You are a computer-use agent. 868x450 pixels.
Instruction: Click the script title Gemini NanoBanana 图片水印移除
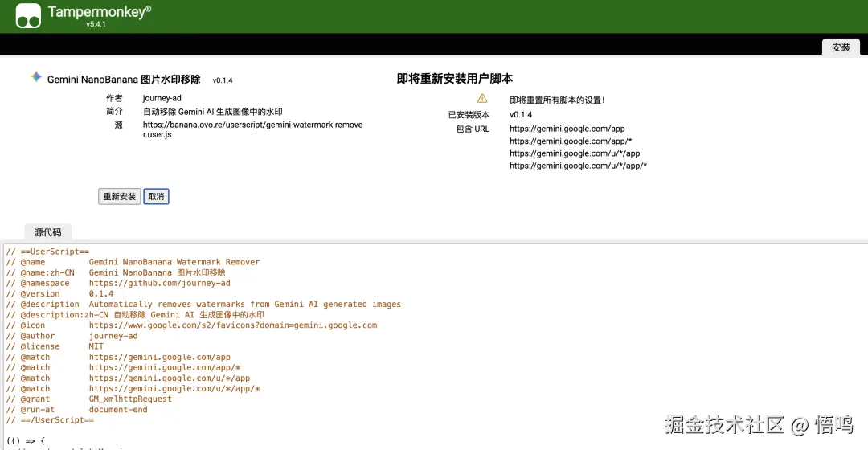(x=124, y=80)
